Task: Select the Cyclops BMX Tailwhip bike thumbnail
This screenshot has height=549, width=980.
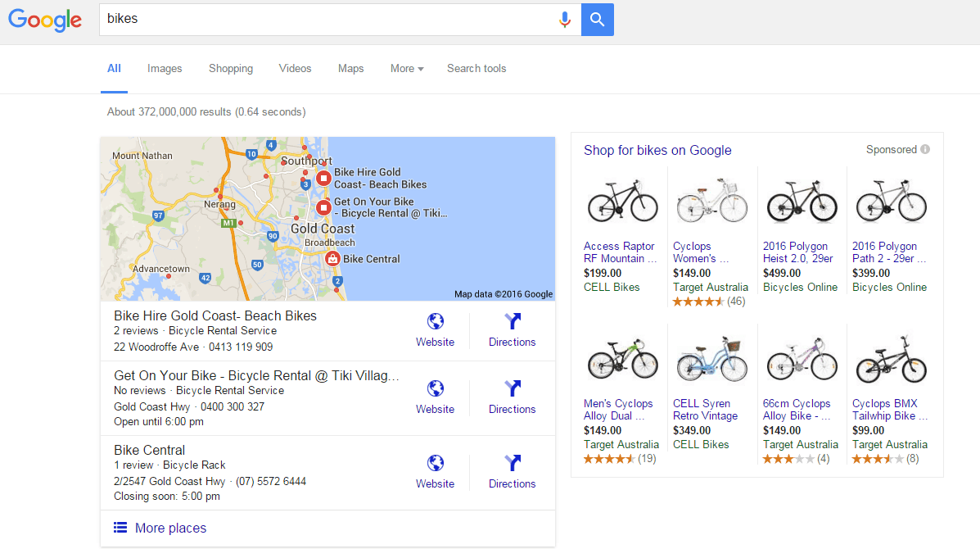Action: click(x=890, y=359)
